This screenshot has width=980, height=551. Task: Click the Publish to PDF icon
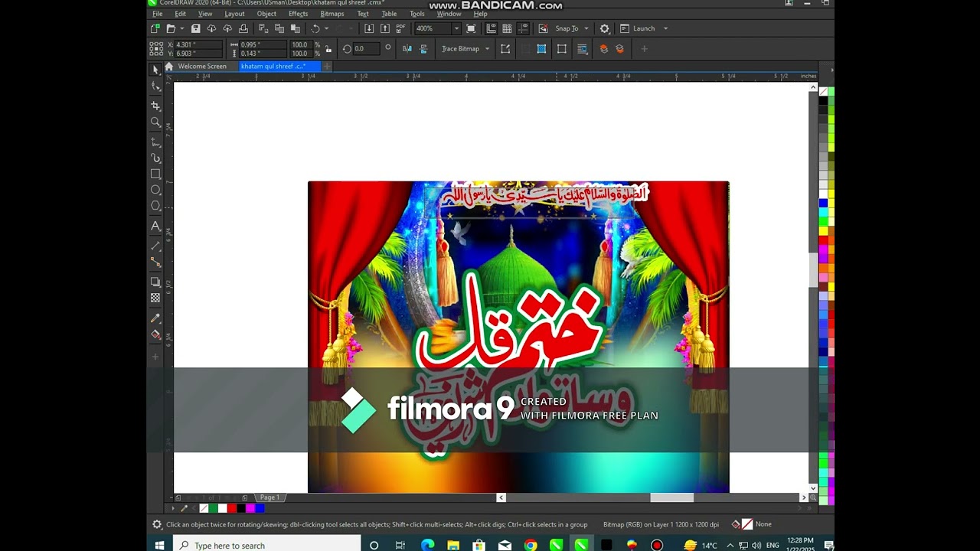click(401, 28)
